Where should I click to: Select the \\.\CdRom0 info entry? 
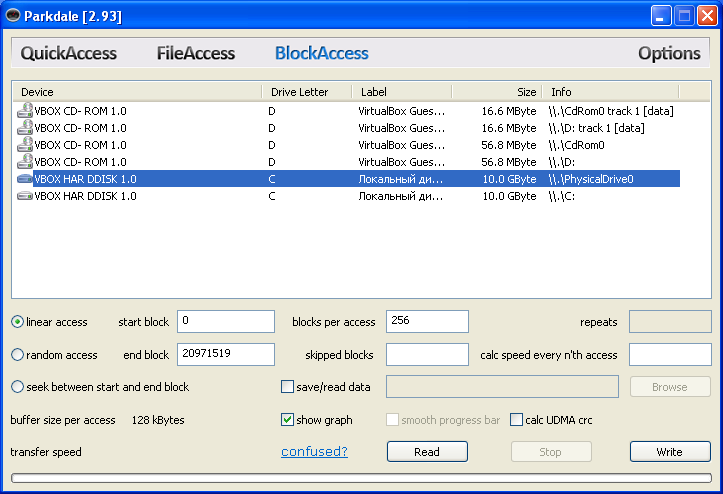pos(576,145)
